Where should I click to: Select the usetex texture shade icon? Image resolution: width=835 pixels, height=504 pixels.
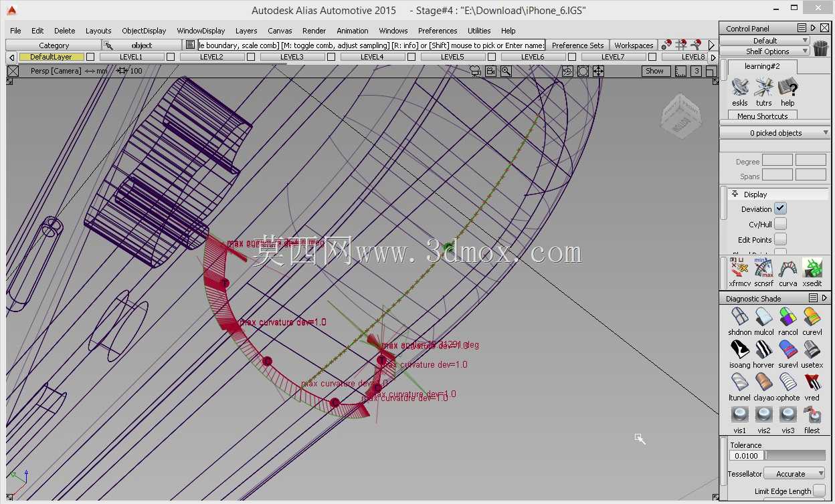[x=812, y=349]
